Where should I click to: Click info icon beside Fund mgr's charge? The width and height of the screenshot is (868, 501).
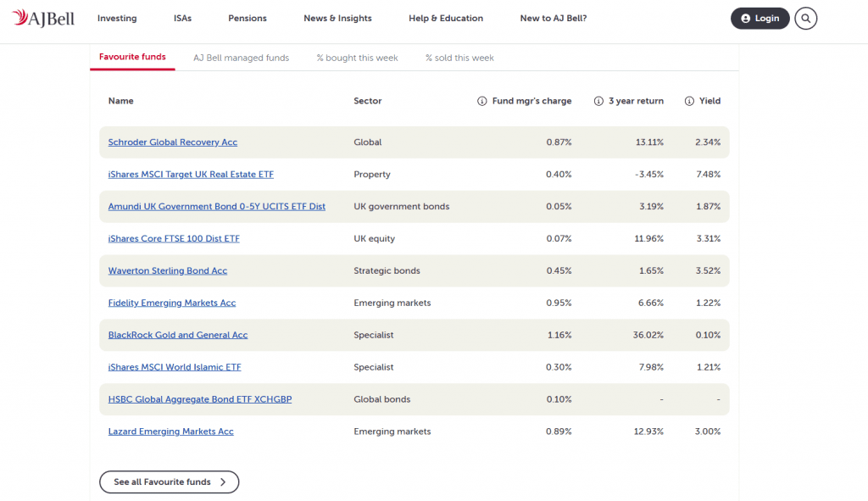coord(481,101)
